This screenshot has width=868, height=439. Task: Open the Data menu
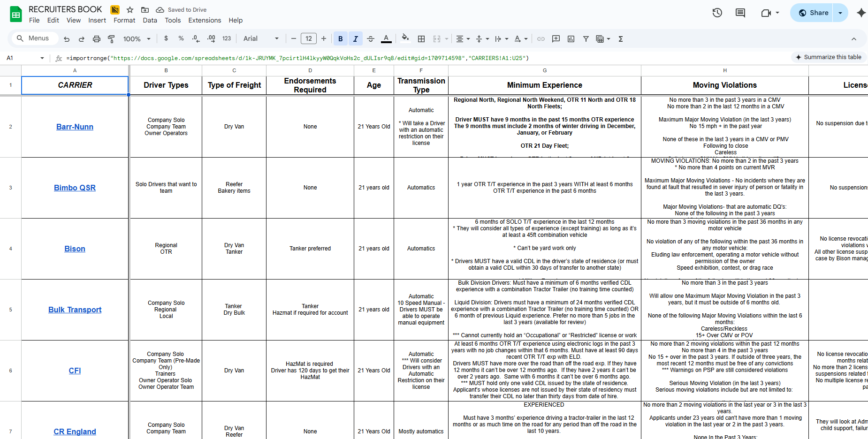(150, 20)
